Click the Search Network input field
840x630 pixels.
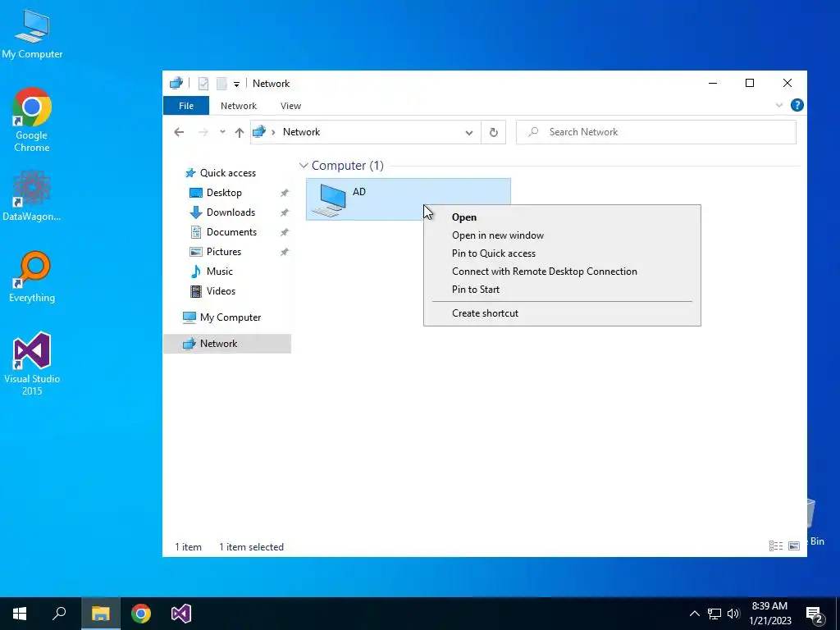coord(655,132)
